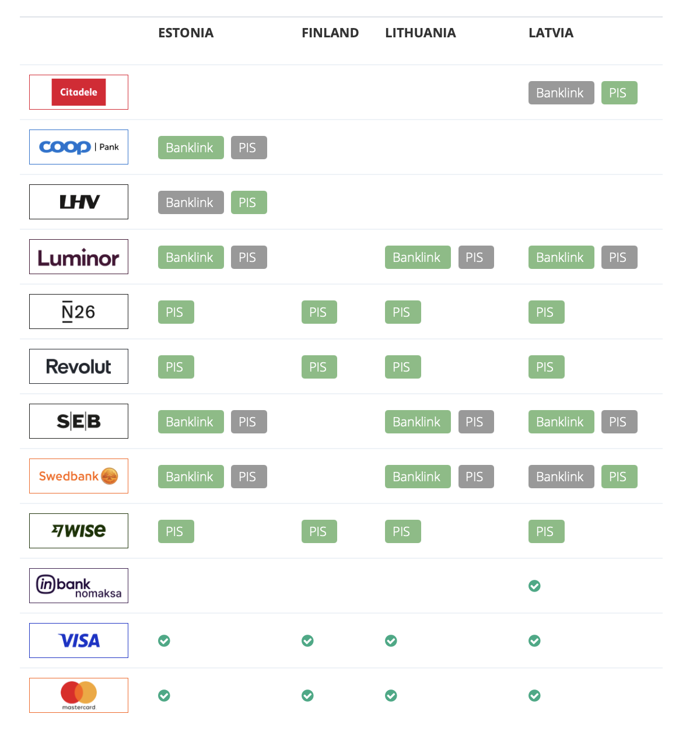Click the Visa checkmark under Estonia
The width and height of the screenshot is (700, 742).
[164, 640]
